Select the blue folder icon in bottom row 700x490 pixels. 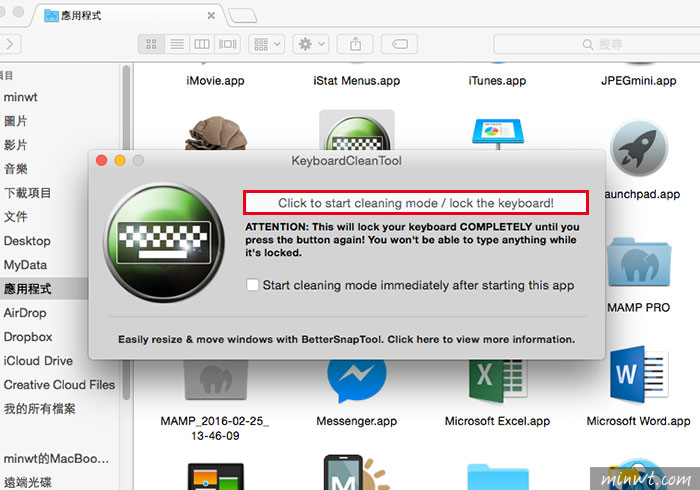coord(498,477)
